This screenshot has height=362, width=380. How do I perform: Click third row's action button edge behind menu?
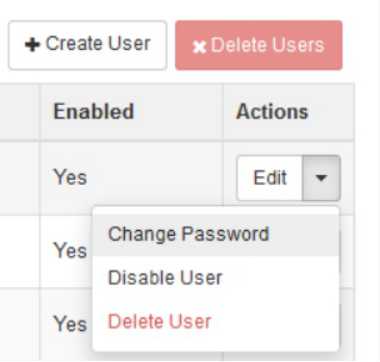click(340, 324)
